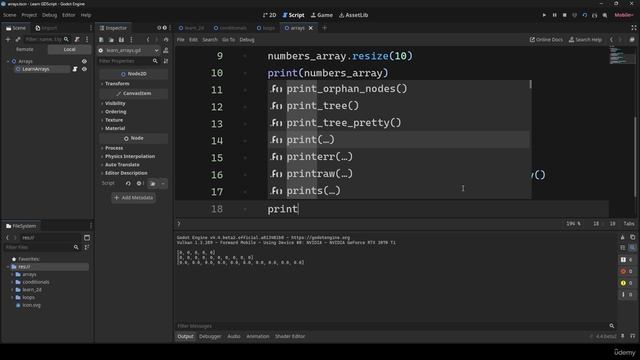Open the Shader Editor bottom tab
This screenshot has height=360, width=640.
pos(290,336)
